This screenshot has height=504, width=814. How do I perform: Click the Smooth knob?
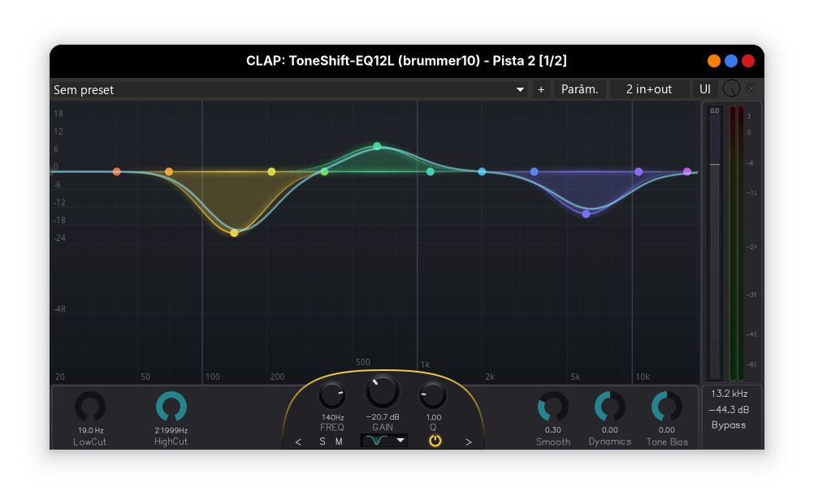point(553,407)
